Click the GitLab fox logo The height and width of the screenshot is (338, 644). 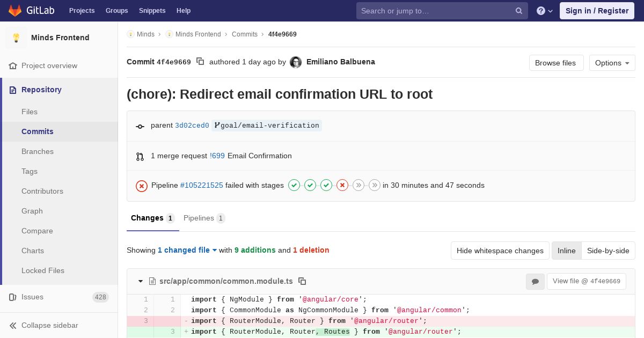click(x=15, y=10)
